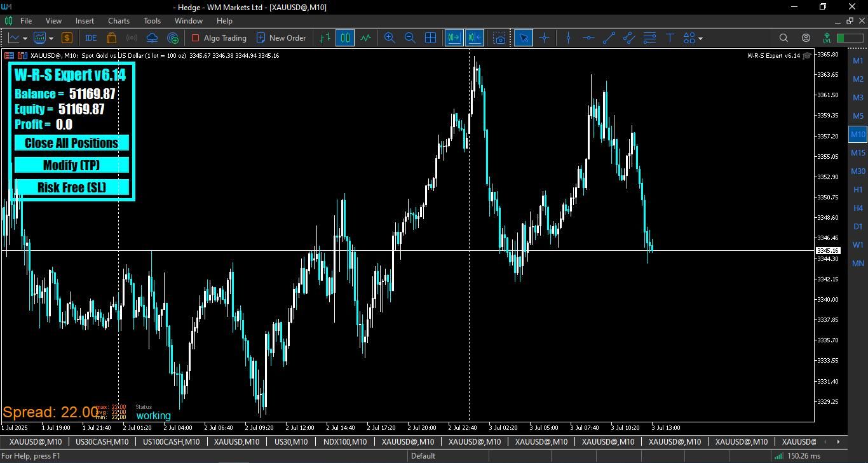
Task: Select the equidistant channel tool
Action: coord(629,38)
